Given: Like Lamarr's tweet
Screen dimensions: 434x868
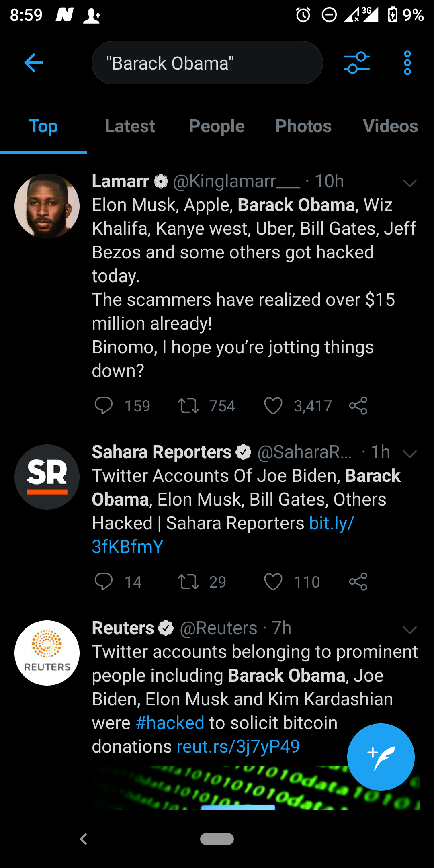Looking at the screenshot, I should point(273,405).
